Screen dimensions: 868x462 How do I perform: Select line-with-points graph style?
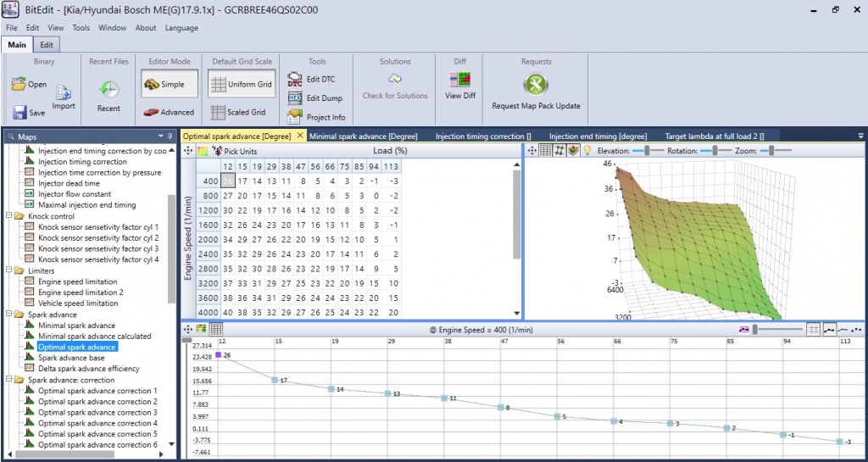[829, 329]
